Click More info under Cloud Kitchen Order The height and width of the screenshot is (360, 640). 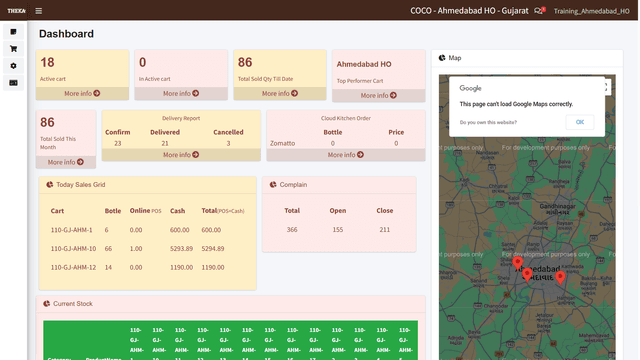pos(346,155)
